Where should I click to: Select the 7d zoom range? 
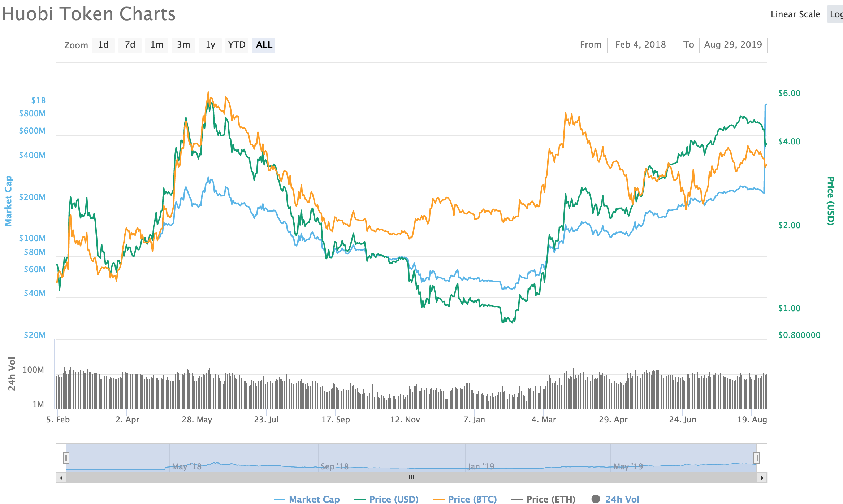tap(130, 45)
